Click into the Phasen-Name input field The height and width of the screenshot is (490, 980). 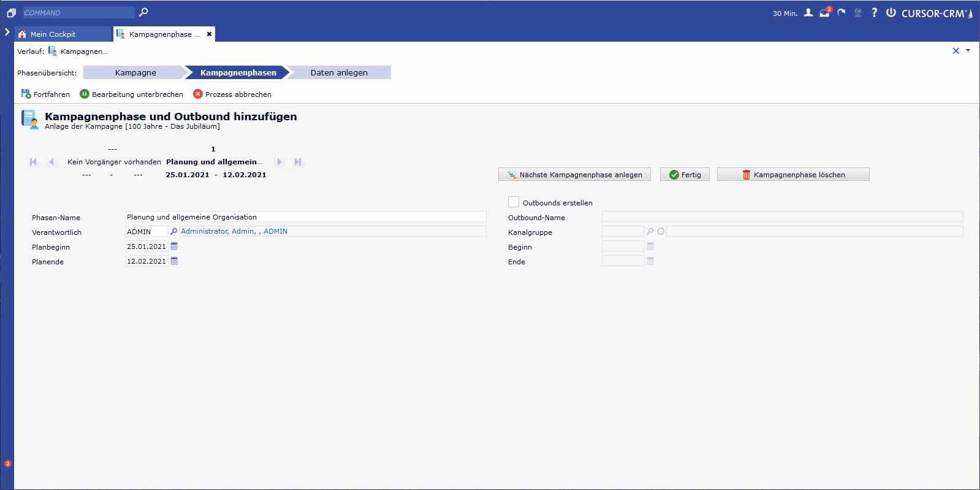click(x=305, y=217)
